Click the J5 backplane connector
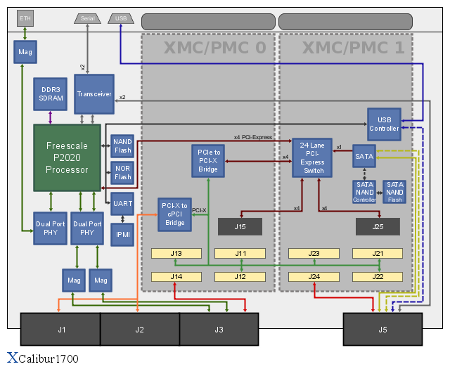This screenshot has width=450, height=369. click(x=383, y=329)
